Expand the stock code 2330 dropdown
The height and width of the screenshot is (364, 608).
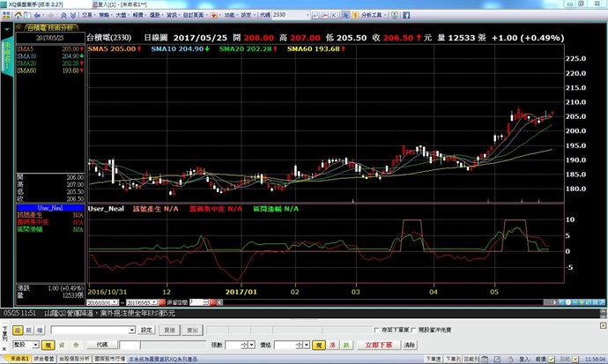307,16
